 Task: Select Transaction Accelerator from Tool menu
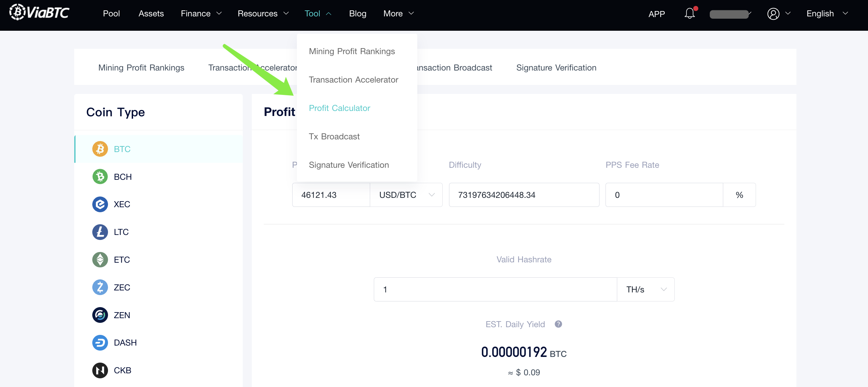pos(353,79)
